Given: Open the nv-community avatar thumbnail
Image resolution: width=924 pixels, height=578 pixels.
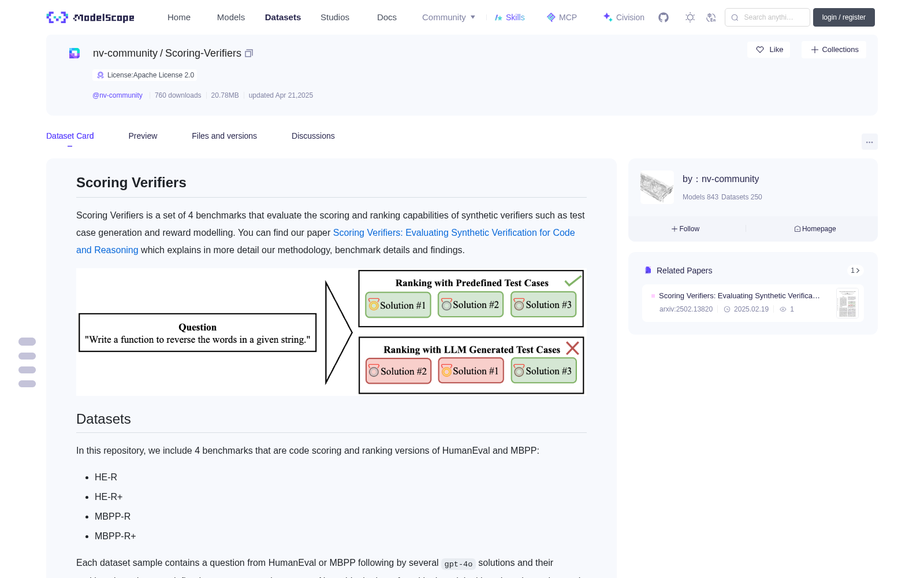Looking at the screenshot, I should [x=657, y=187].
